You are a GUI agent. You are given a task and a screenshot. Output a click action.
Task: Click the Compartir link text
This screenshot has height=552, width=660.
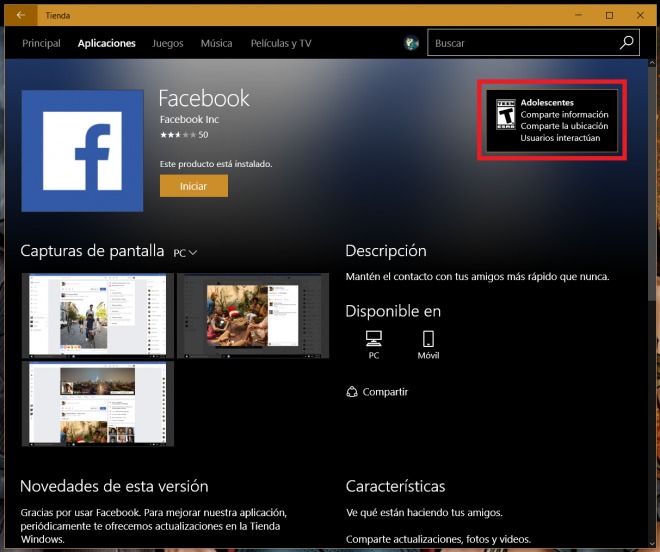385,392
